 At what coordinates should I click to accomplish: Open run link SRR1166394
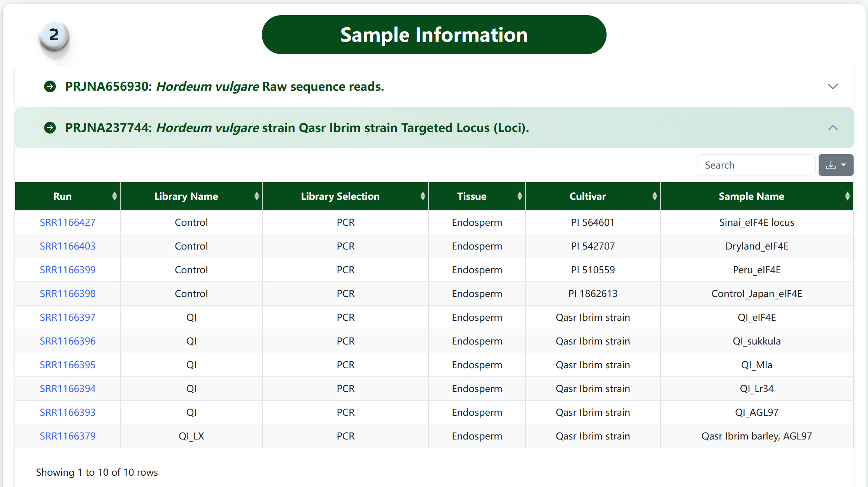(x=68, y=389)
